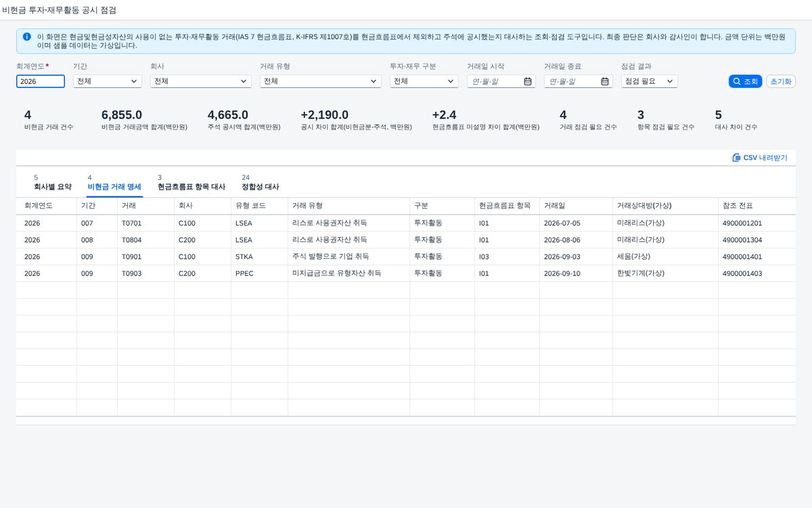This screenshot has width=812, height=508.
Task: Click the blue info icon in banner
Action: point(26,37)
